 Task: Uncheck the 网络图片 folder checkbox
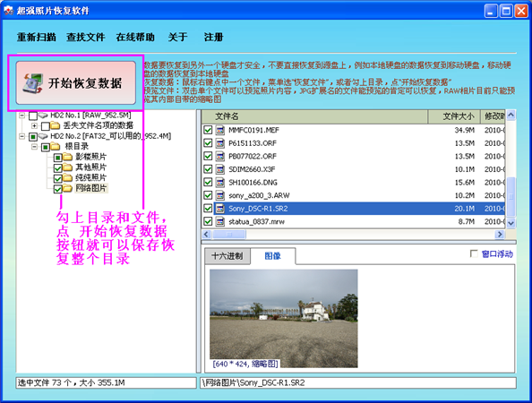coord(57,189)
